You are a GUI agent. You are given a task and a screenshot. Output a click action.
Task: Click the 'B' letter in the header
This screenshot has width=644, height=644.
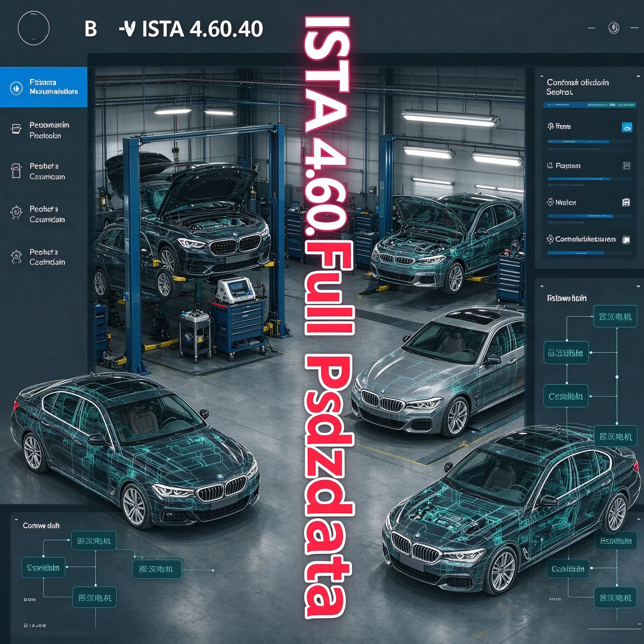pos(91,29)
